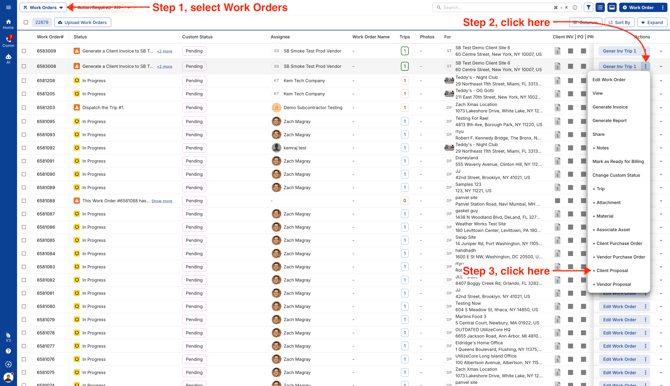Click the V3 icon in the sidebar
Screen dimensions: 670x386
(8, 337)
